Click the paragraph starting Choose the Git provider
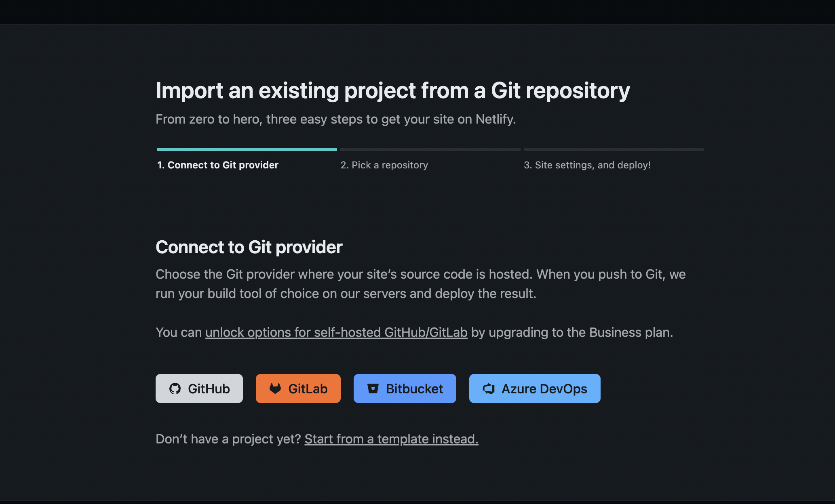 [x=421, y=284]
